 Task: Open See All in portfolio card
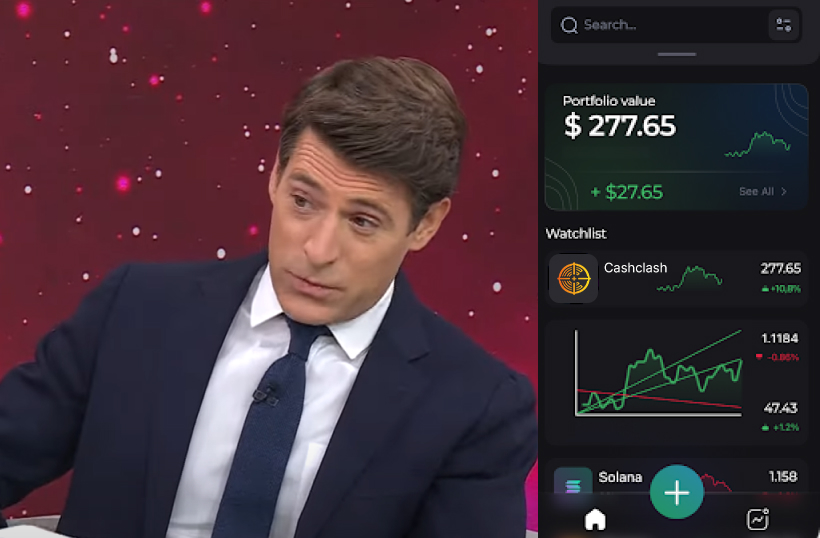pyautogui.click(x=756, y=191)
